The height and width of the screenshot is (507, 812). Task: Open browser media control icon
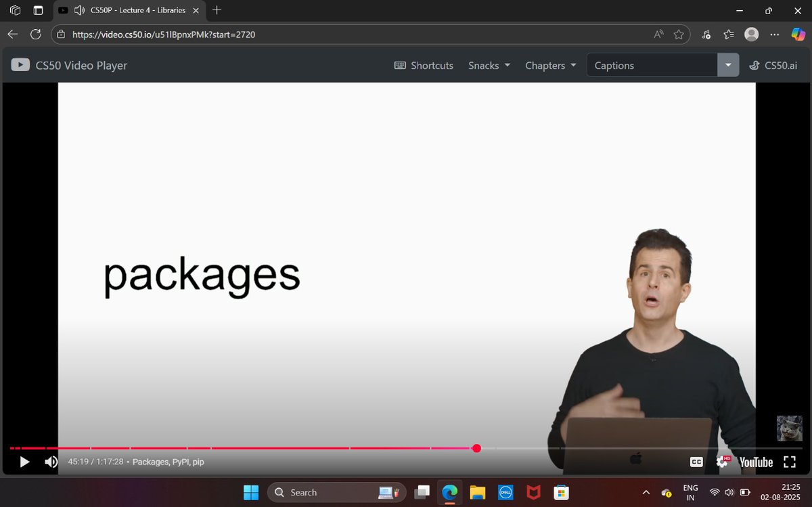coord(706,34)
